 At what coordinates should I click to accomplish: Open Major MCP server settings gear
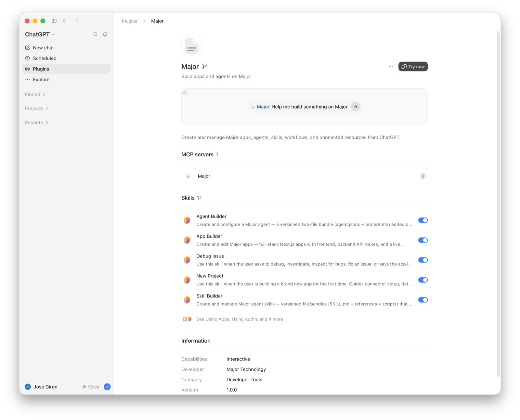[x=423, y=176]
